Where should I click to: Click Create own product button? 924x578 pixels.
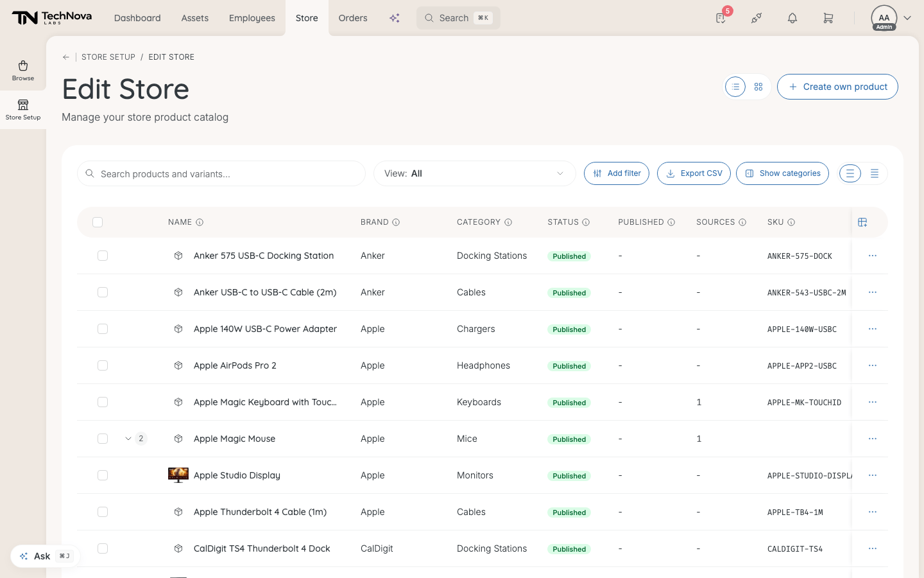837,87
